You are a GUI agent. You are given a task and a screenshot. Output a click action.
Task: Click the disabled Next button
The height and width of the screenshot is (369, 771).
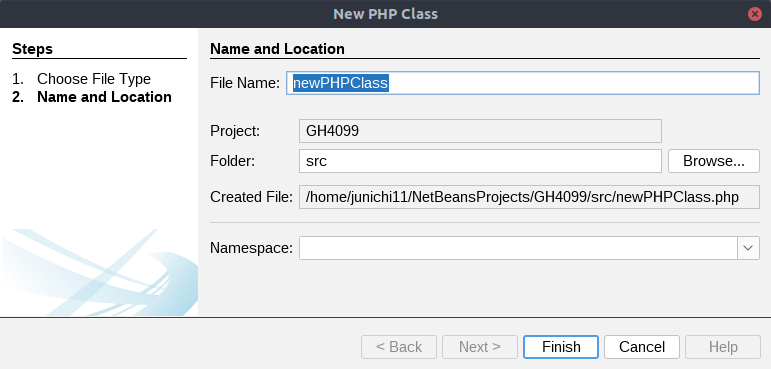[x=480, y=347]
